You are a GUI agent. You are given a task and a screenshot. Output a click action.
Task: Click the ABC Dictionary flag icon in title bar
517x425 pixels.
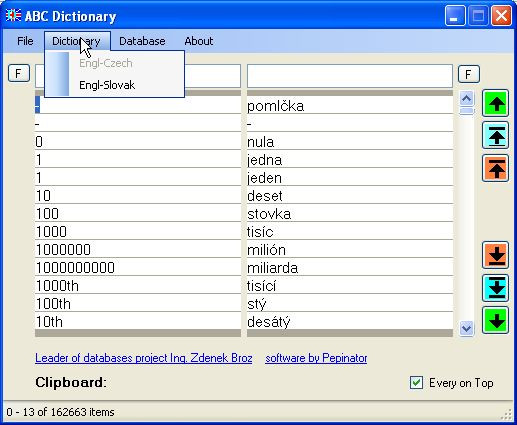(13, 16)
